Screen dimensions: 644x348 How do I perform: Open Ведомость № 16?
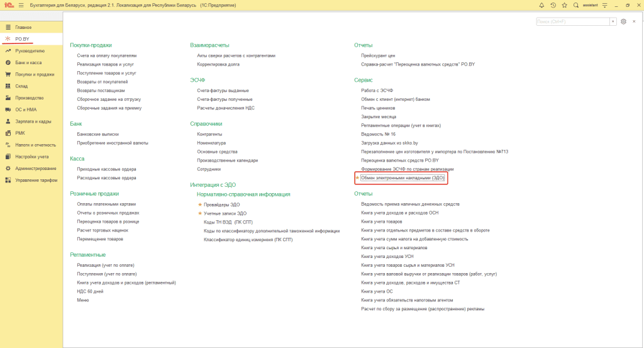(x=378, y=134)
